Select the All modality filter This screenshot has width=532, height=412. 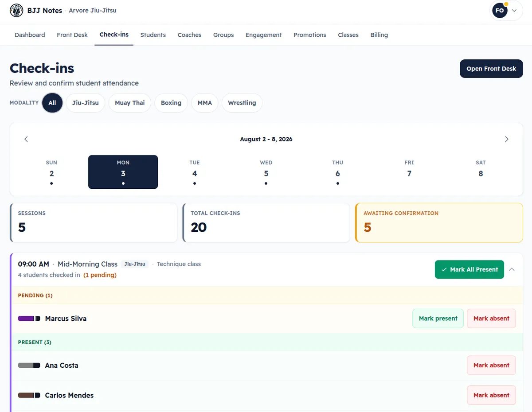(x=52, y=103)
